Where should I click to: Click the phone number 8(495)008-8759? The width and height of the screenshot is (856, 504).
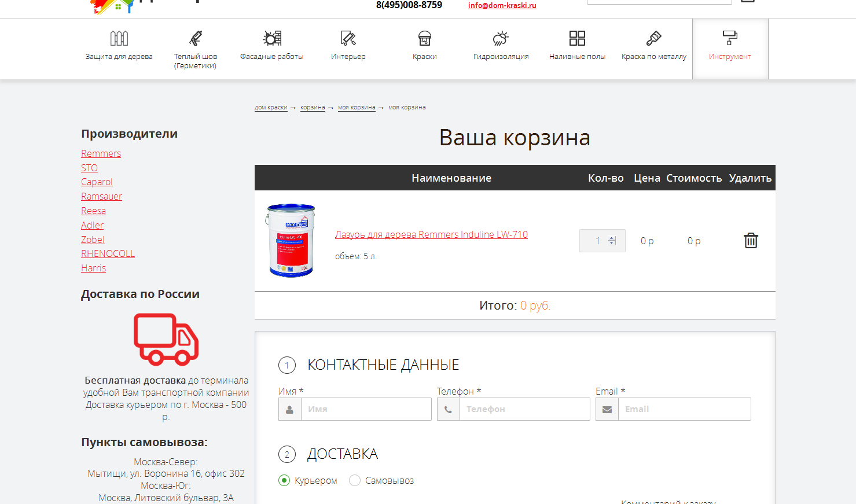click(409, 5)
